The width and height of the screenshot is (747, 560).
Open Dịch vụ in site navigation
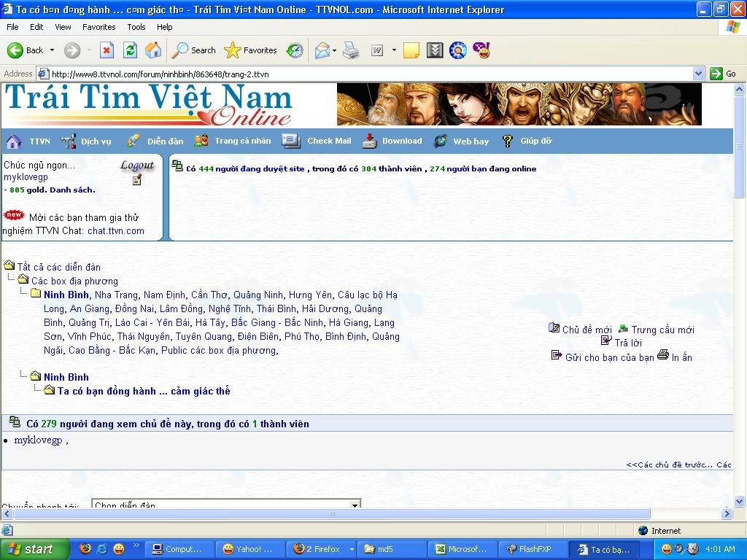click(x=96, y=141)
